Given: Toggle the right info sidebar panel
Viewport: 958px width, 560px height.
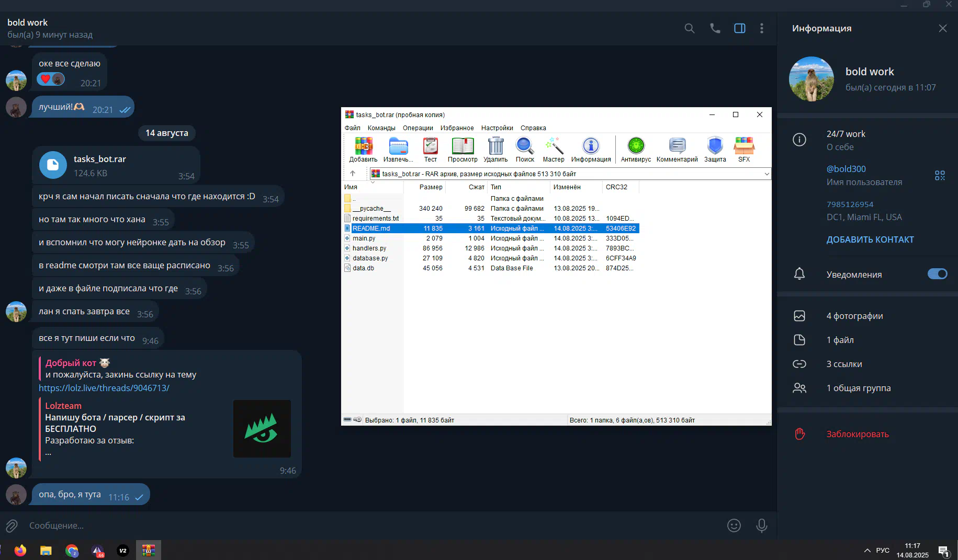Looking at the screenshot, I should coord(739,28).
